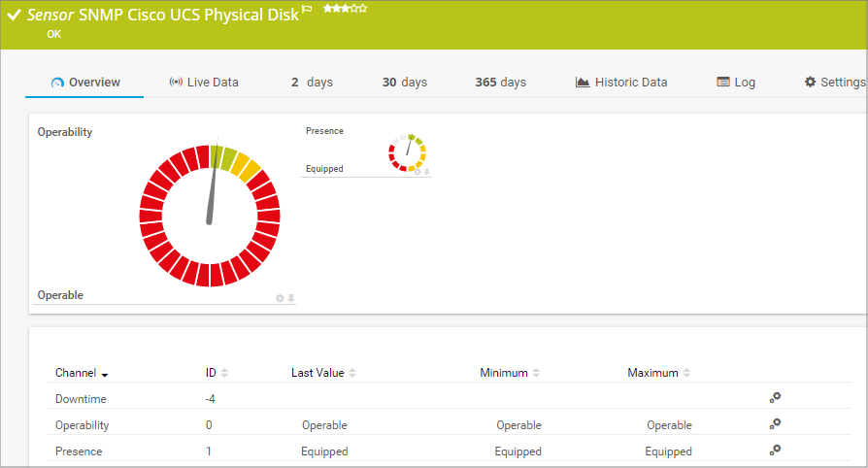This screenshot has height=468, width=868.
Task: Click the pin icon on Operability gauge
Action: (290, 298)
